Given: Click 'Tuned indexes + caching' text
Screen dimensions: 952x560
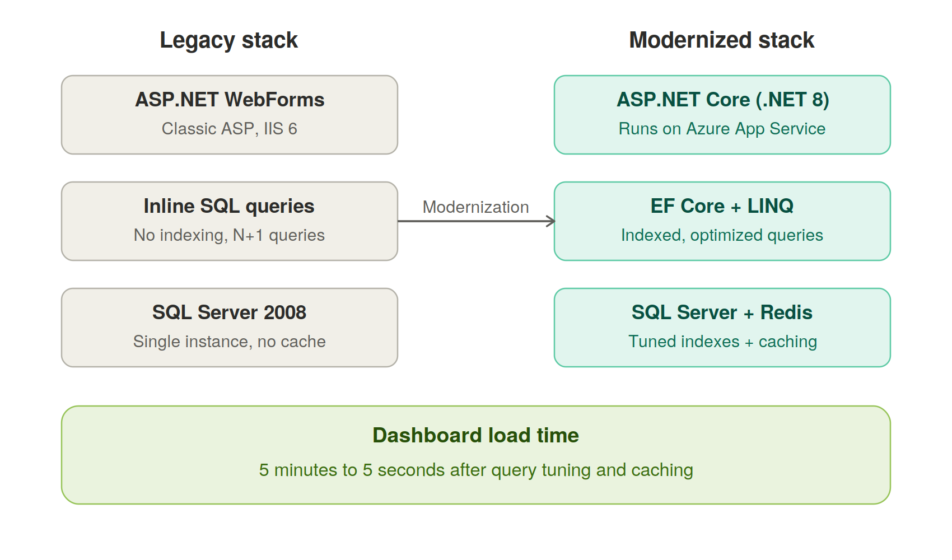Looking at the screenshot, I should click(722, 342).
